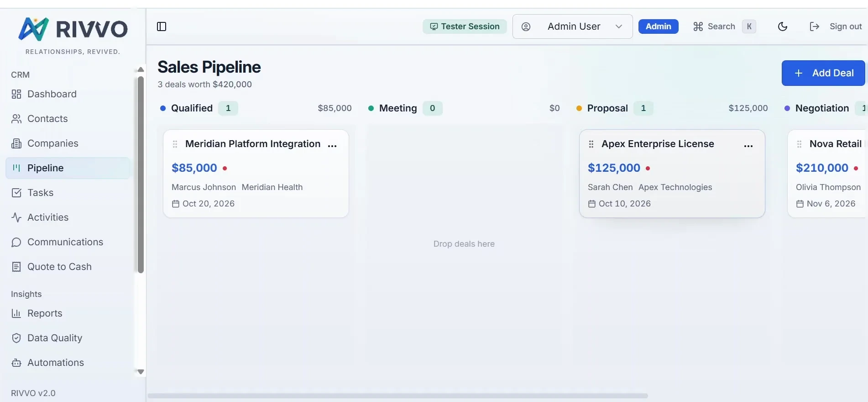Open the Apex Enterprise License deal
868x402 pixels.
pos(672,174)
